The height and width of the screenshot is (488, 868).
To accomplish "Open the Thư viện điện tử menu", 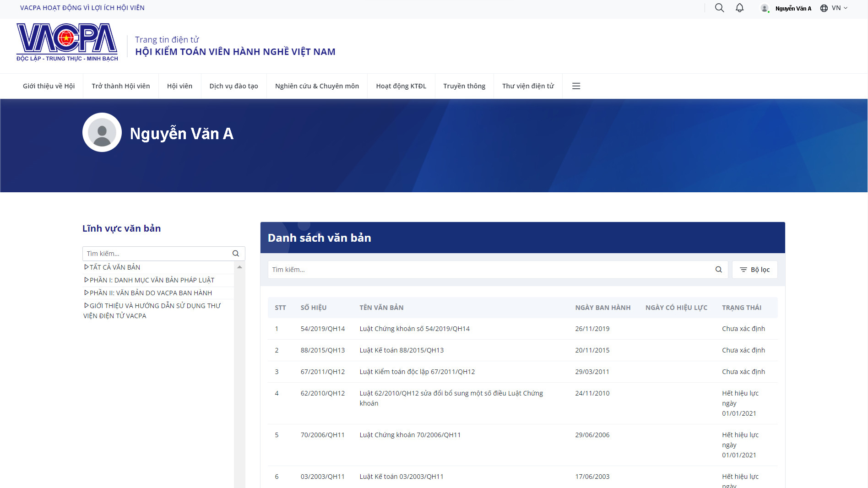I will [528, 86].
